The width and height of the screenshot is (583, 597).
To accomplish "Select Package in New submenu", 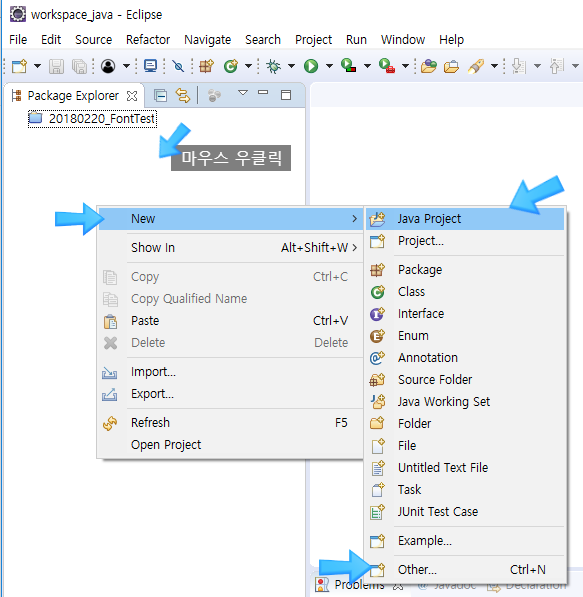I will point(465,270).
